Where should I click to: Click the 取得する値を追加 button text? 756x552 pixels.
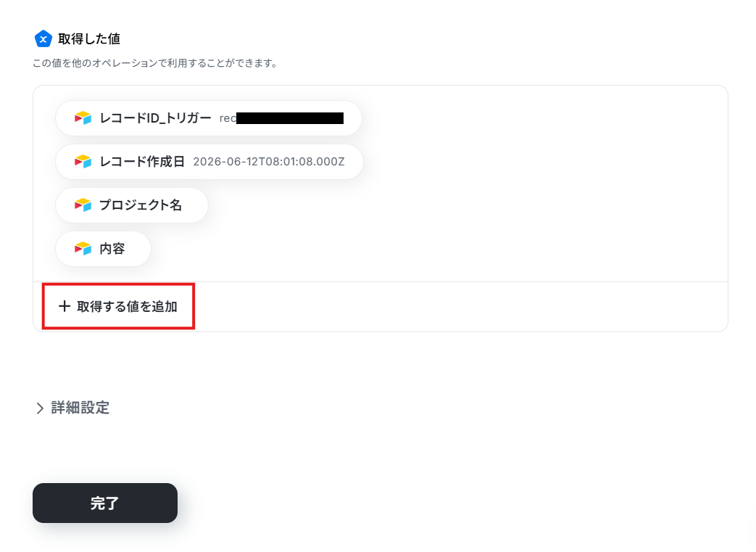point(128,306)
